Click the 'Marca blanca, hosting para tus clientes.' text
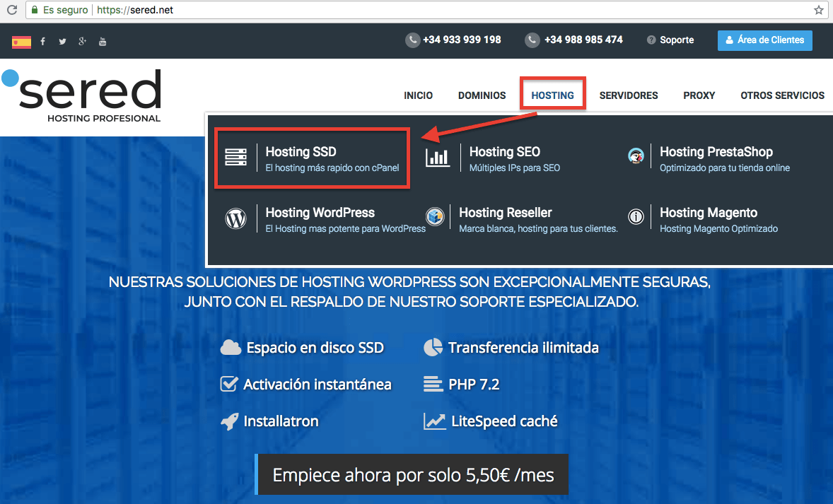Screen dimensions: 833x504 coord(538,229)
